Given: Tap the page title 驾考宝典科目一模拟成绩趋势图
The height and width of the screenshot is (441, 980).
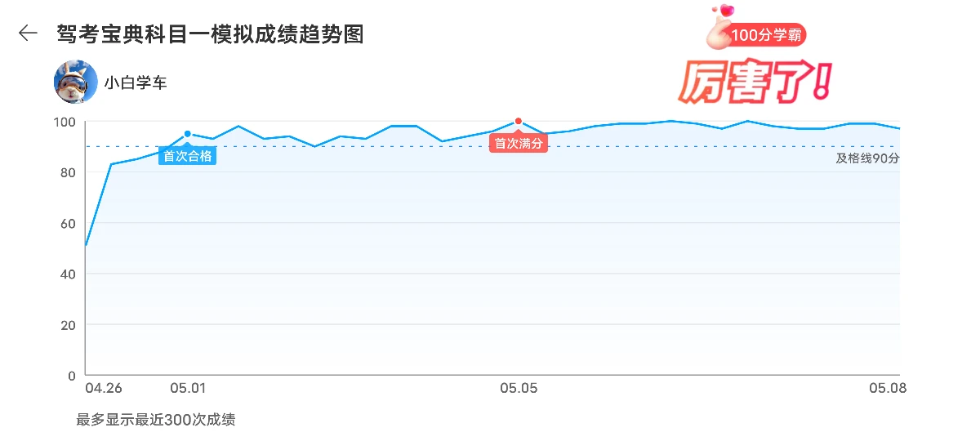Looking at the screenshot, I should [210, 33].
